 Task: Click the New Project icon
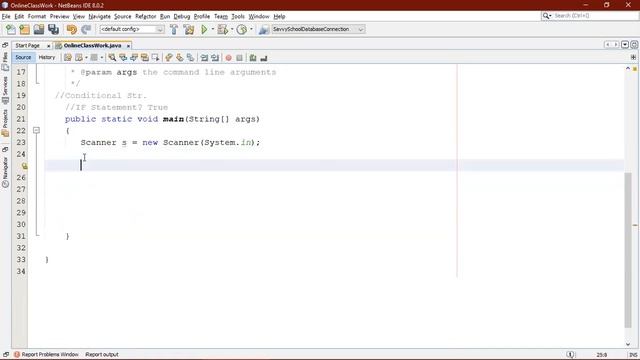pyautogui.click(x=24, y=29)
